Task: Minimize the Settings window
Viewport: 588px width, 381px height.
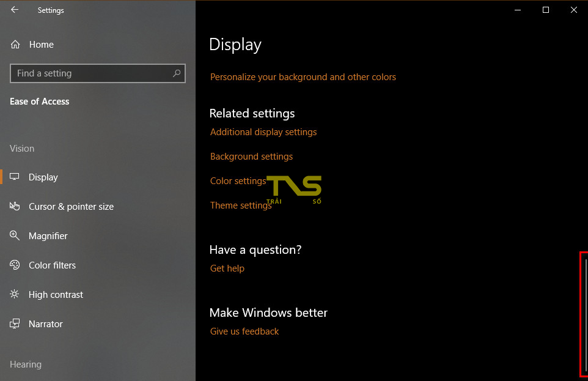Action: 518,10
